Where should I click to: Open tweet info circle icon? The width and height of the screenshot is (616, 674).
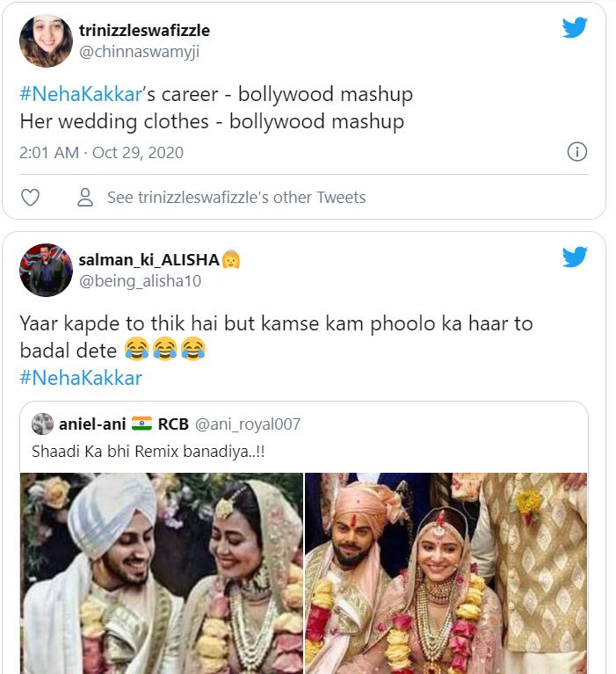pyautogui.click(x=576, y=152)
